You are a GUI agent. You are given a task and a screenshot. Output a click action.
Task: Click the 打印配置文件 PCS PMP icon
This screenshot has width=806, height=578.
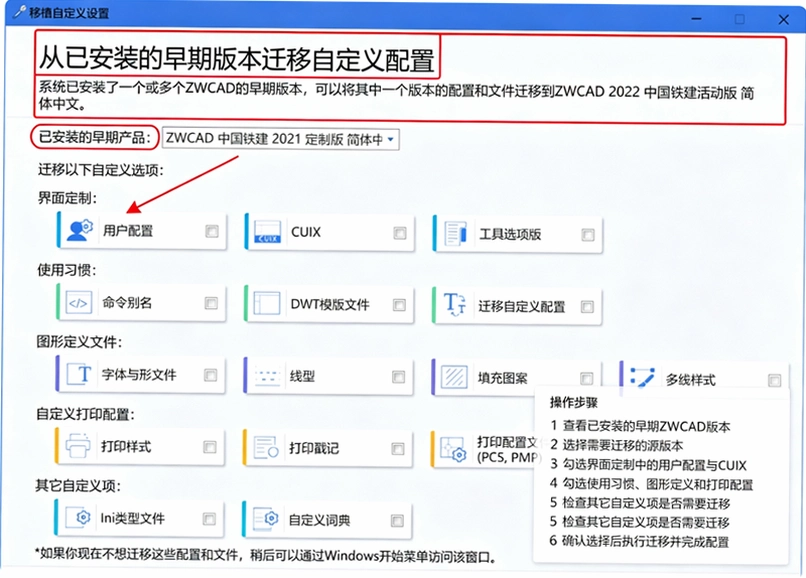[454, 449]
